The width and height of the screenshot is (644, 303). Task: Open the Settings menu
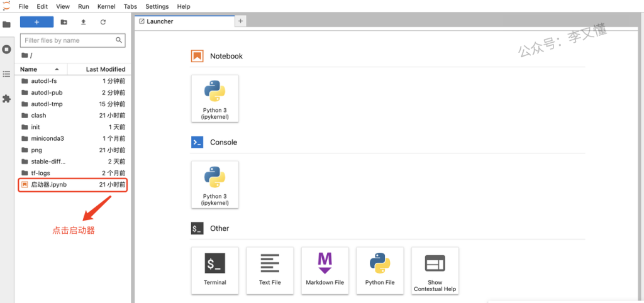157,6
